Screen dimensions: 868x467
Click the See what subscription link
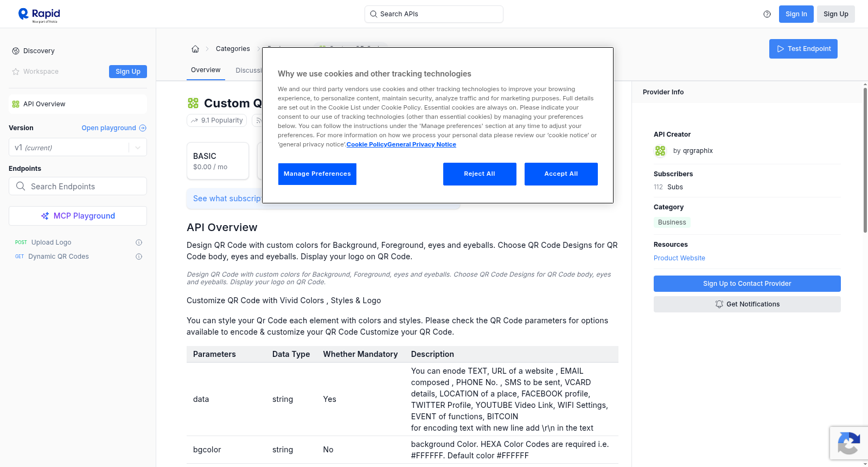click(x=227, y=199)
